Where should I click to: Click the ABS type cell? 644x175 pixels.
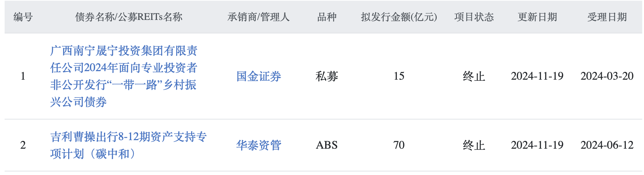[x=327, y=145]
